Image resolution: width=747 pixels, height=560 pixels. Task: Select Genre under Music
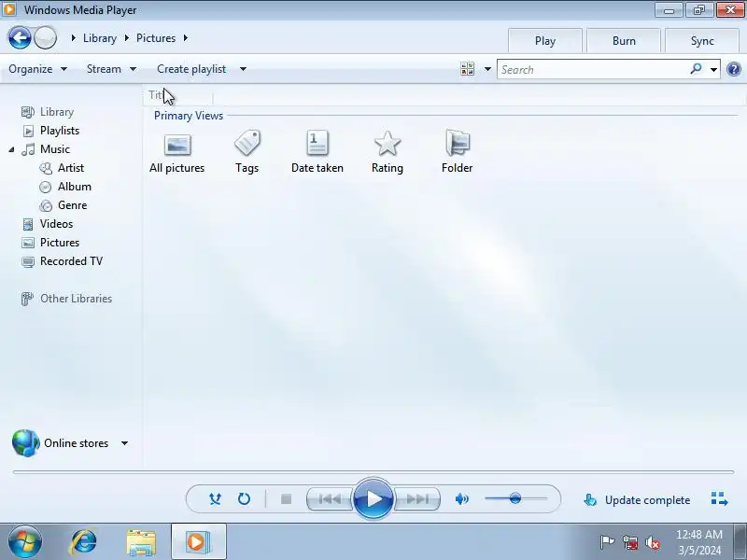(x=73, y=205)
